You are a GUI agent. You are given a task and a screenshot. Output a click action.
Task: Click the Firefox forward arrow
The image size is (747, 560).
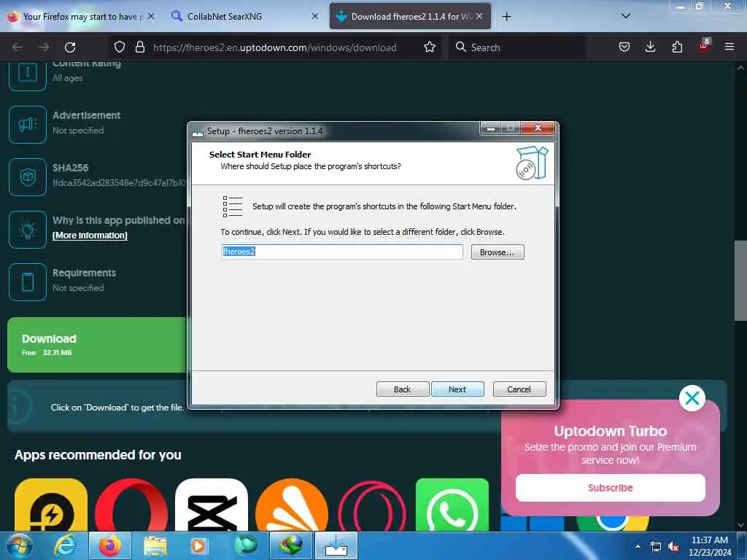click(x=44, y=47)
